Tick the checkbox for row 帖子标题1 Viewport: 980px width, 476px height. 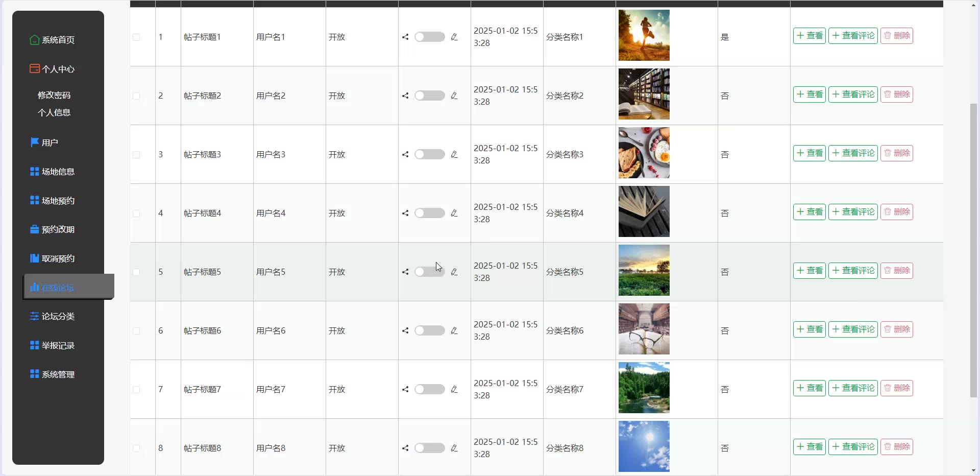[136, 37]
